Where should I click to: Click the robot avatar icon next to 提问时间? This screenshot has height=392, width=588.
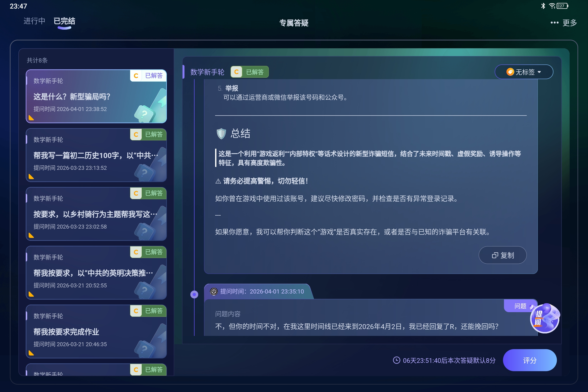click(x=213, y=291)
